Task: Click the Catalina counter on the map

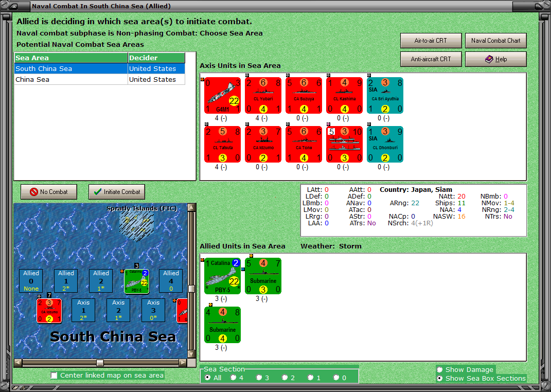Action: [137, 281]
